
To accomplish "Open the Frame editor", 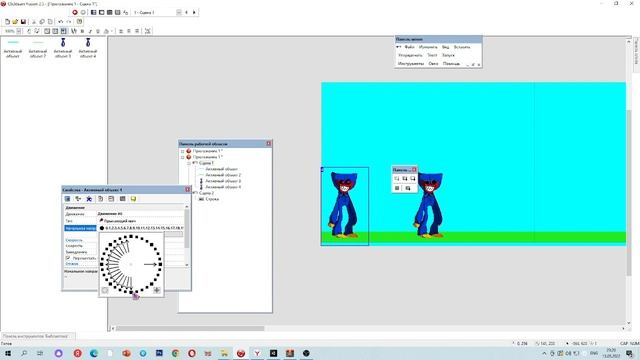I will (102, 12).
